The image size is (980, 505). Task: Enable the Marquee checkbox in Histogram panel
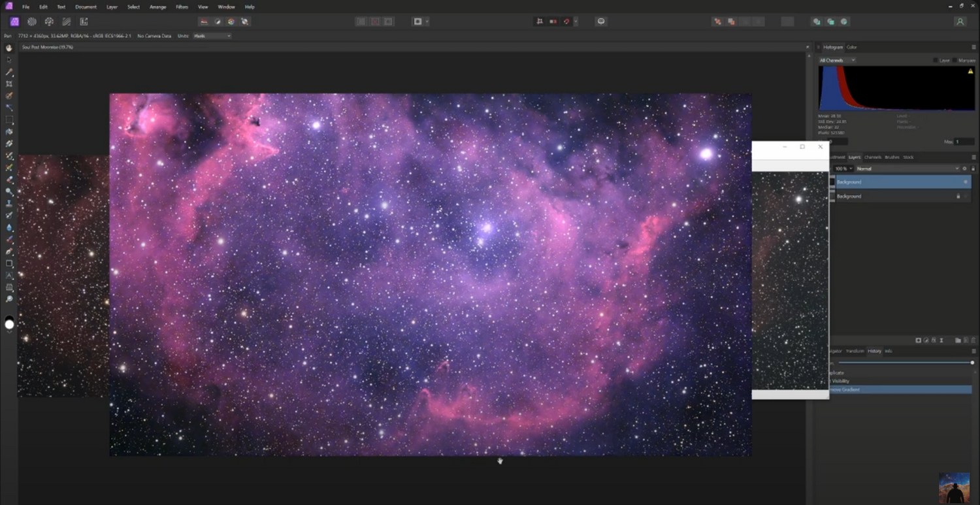[955, 60]
